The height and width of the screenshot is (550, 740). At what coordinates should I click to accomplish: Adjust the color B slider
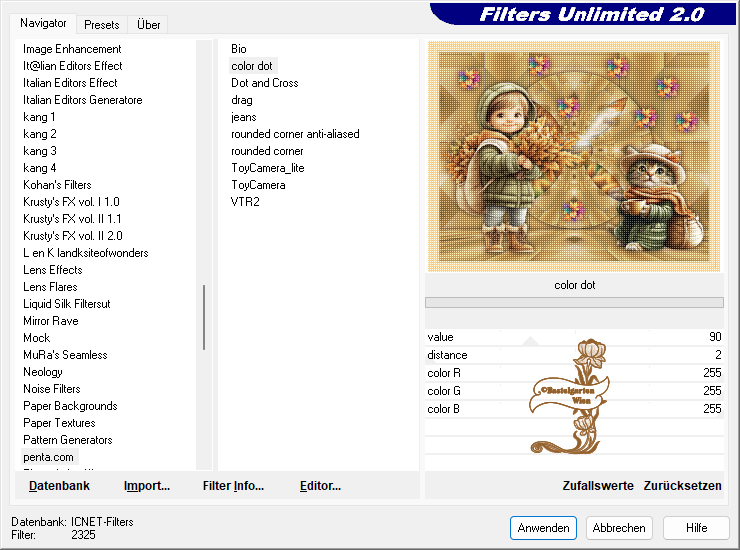click(x=574, y=409)
